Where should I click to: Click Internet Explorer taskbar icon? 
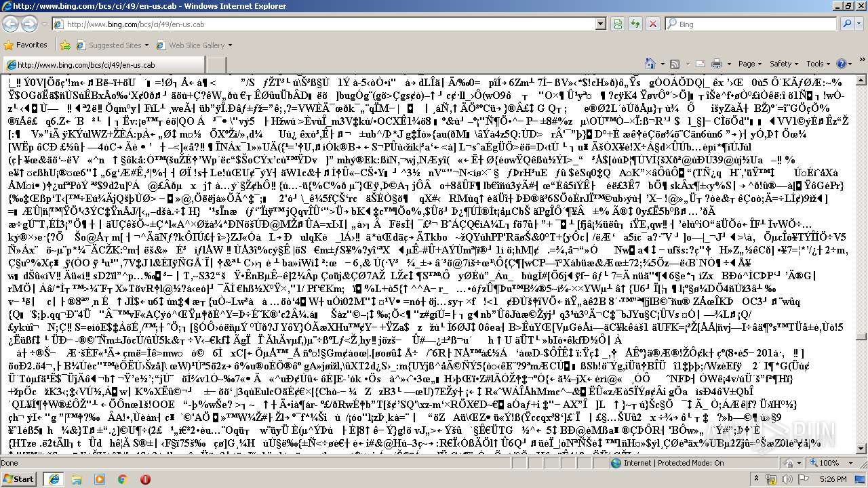point(54,479)
